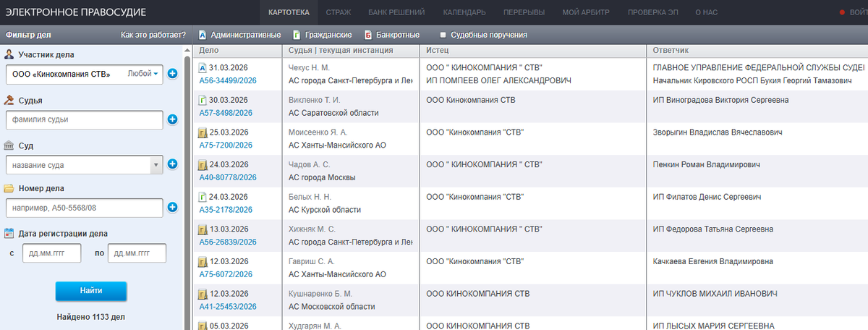Click defendant ИП ЧУКЛОВ МИХАИЛ ИВАНОВИЧ

[715, 294]
